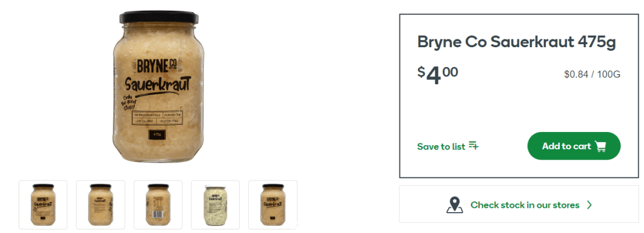
Task: Click the black 475g label on the main jar
Action: pyautogui.click(x=157, y=134)
